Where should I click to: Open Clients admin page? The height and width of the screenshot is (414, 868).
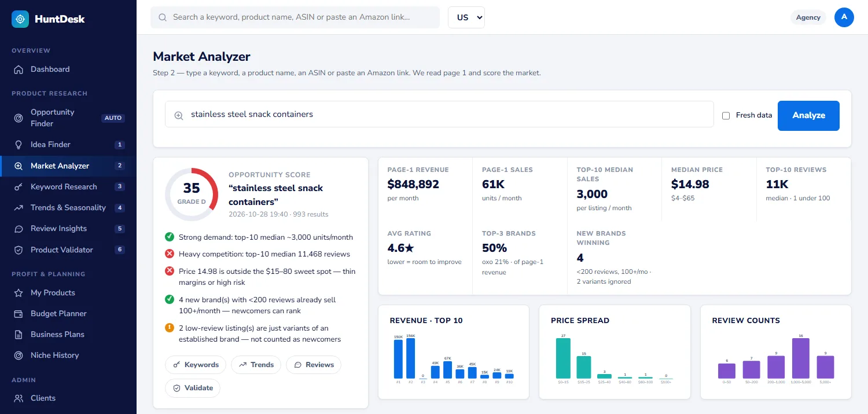point(68,398)
